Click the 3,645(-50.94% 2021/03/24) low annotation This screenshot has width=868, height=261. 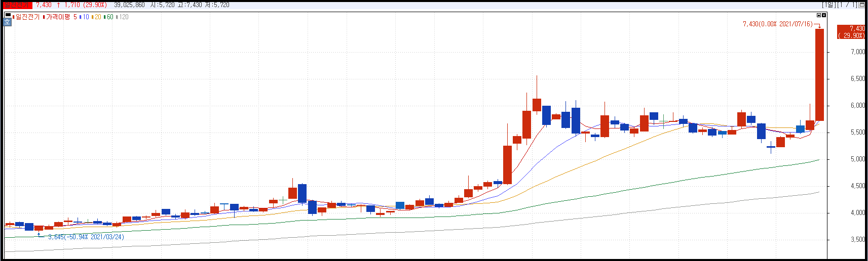click(x=86, y=237)
